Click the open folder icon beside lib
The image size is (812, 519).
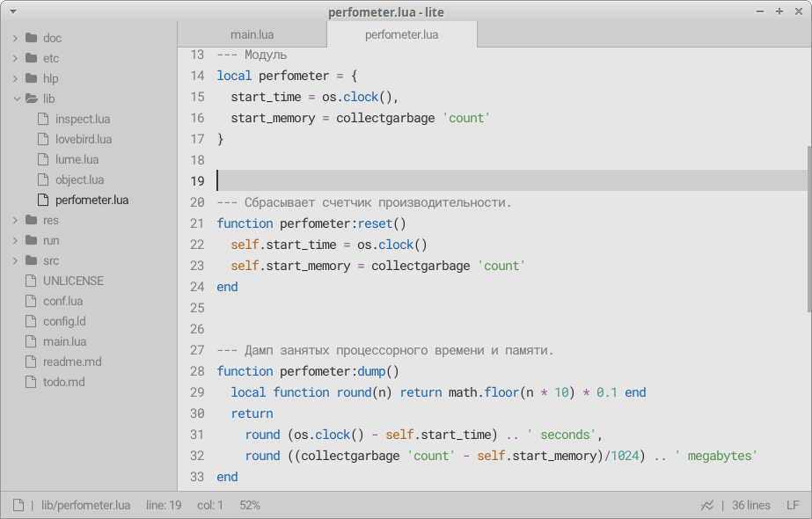[x=32, y=99]
